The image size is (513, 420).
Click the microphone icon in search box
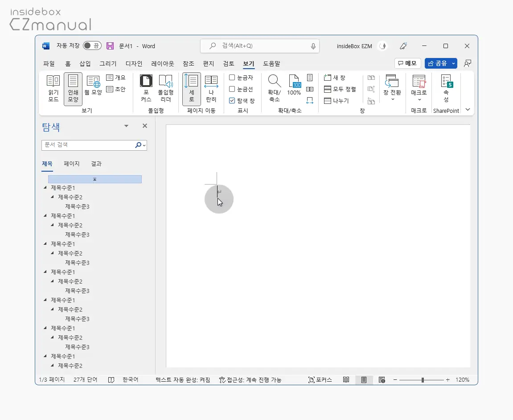[x=313, y=46]
